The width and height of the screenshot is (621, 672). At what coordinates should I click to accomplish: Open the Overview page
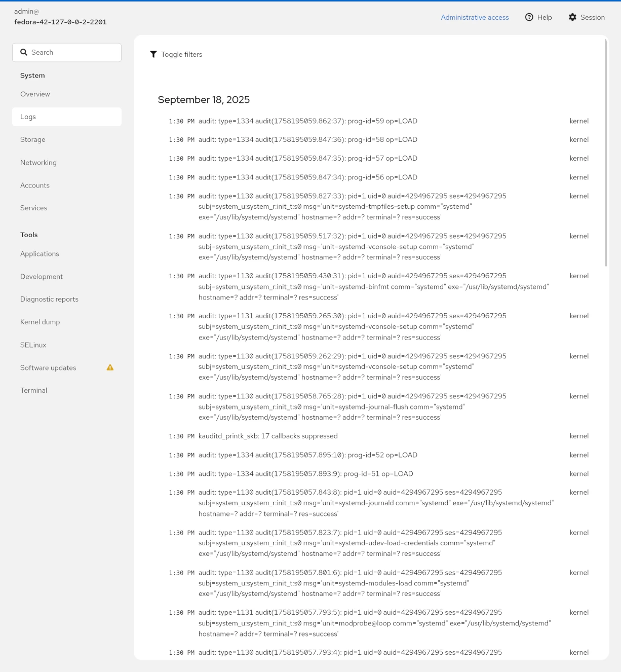34,94
